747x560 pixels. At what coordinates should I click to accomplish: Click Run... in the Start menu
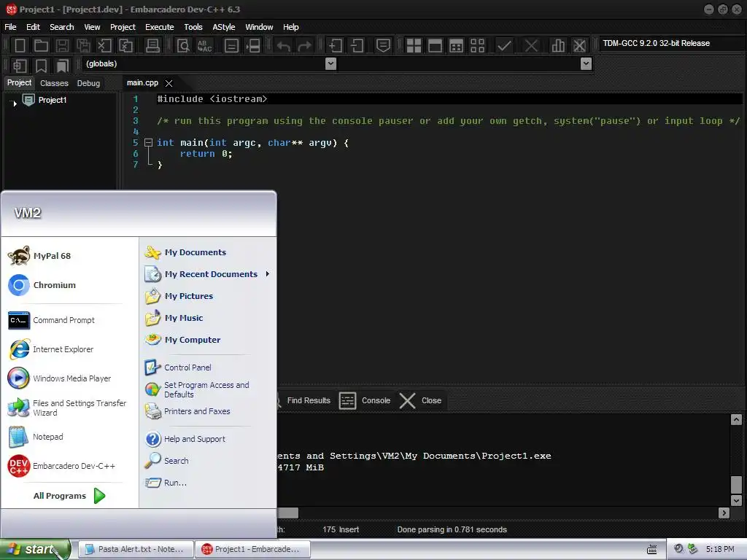(175, 483)
